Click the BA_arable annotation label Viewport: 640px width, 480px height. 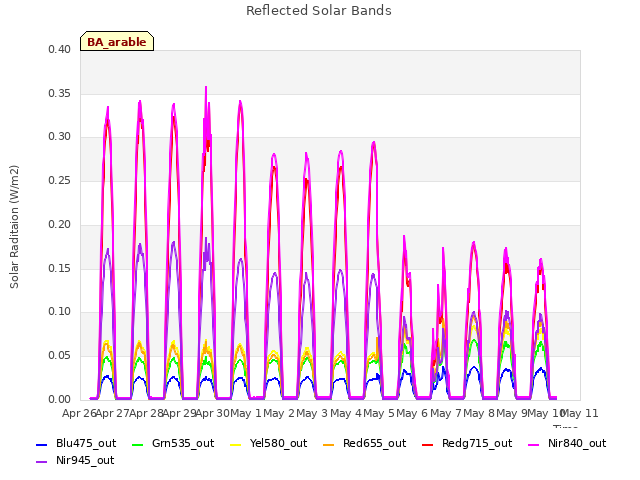[x=117, y=42]
